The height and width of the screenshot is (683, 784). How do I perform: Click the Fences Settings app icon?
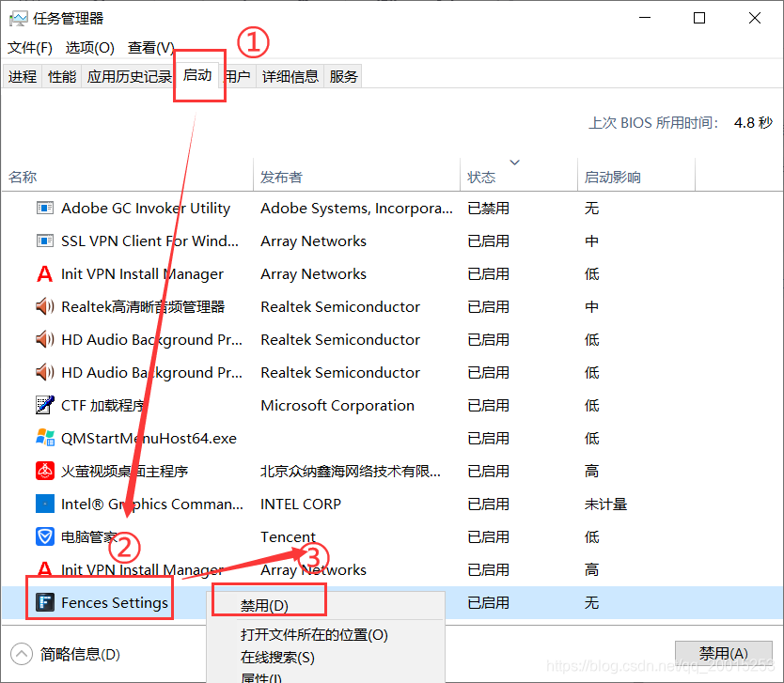click(x=45, y=602)
